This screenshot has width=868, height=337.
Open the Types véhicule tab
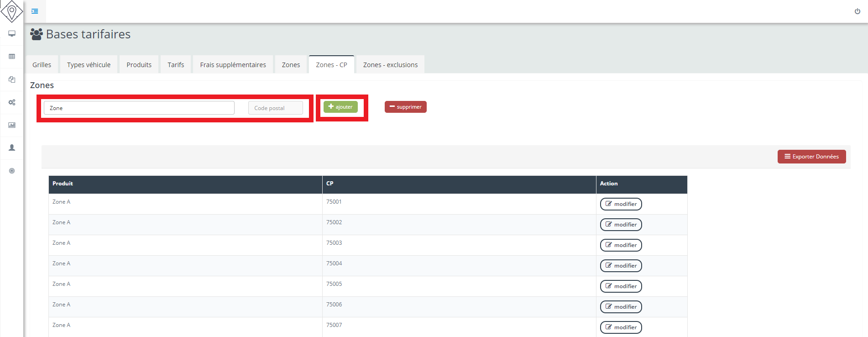tap(89, 65)
